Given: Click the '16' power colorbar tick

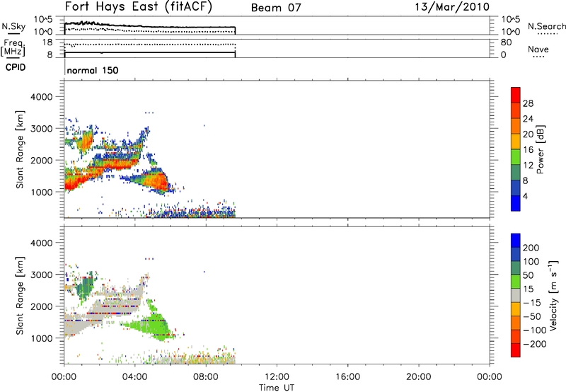Looking at the screenshot, I should point(528,150).
